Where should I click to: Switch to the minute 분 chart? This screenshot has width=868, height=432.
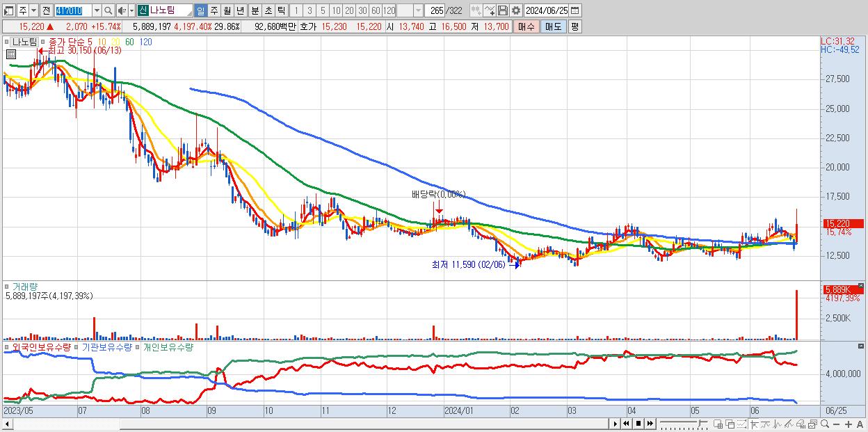[x=255, y=10]
